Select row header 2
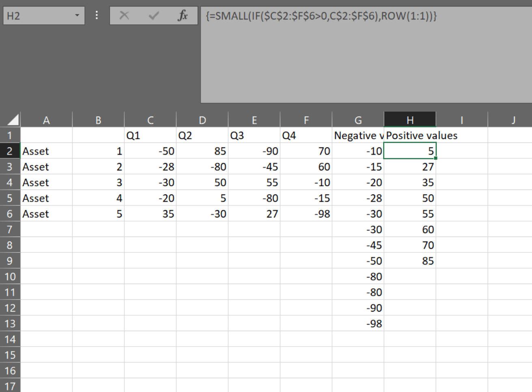532x392 pixels. [10, 151]
